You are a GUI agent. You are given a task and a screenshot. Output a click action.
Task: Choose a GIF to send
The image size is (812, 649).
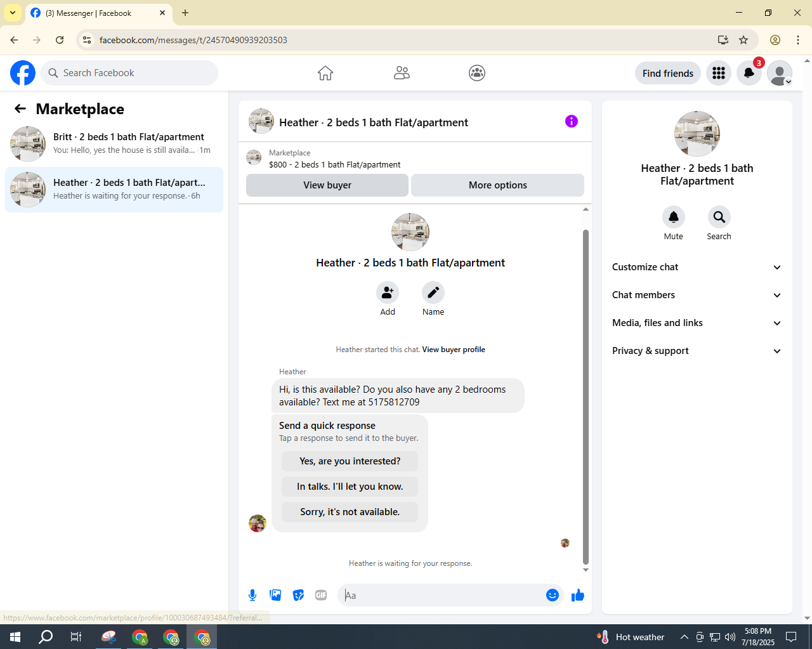[x=321, y=595]
